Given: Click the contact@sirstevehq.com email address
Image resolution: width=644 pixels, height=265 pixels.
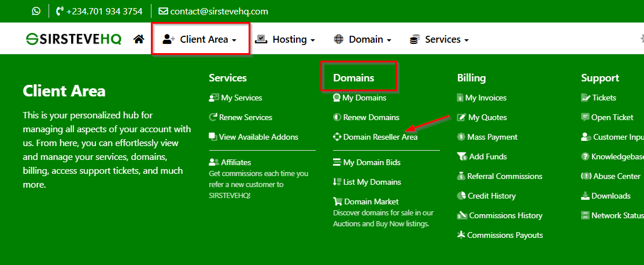Looking at the screenshot, I should point(219,12).
